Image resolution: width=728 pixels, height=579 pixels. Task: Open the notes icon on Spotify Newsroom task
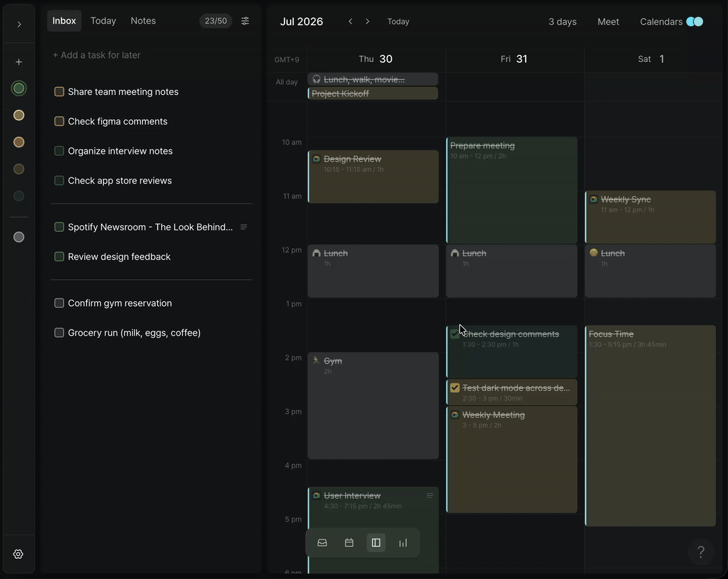click(x=244, y=227)
